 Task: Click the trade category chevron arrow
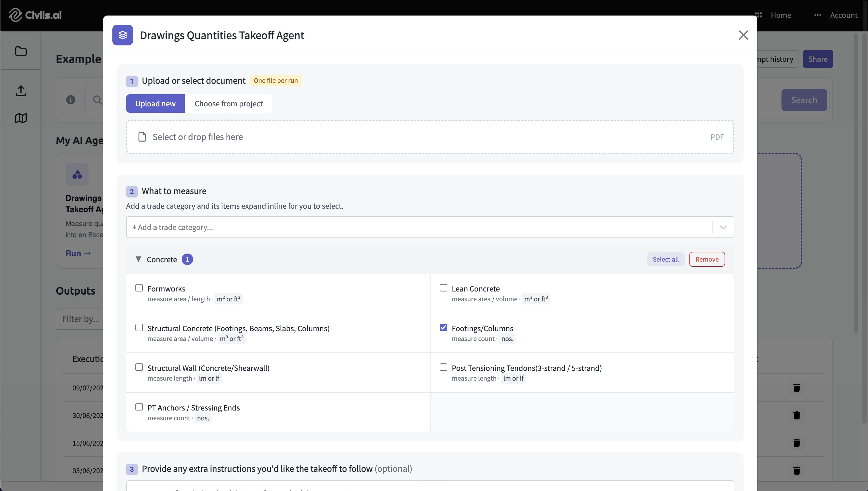[723, 227]
